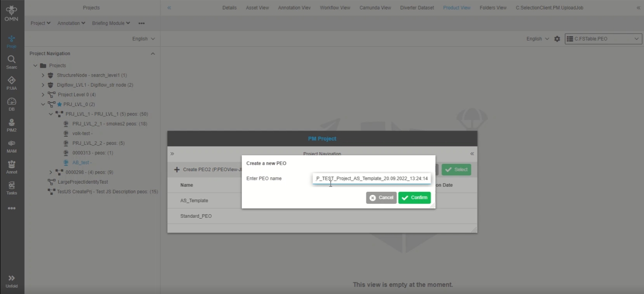Switch to the Details tab
644x294 pixels.
229,8
